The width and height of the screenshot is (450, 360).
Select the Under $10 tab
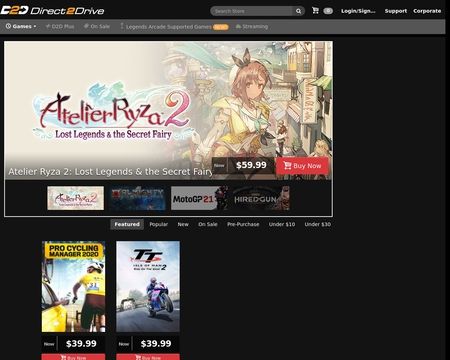point(282,224)
